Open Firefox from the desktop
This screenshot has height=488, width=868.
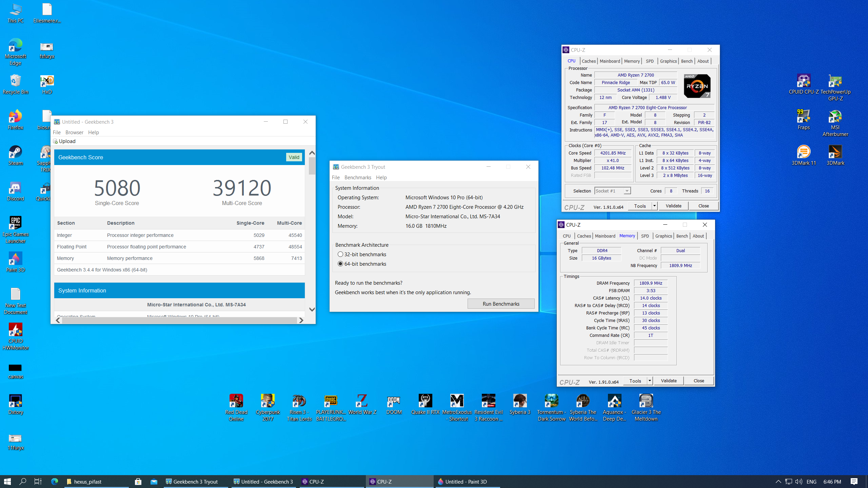tap(15, 120)
